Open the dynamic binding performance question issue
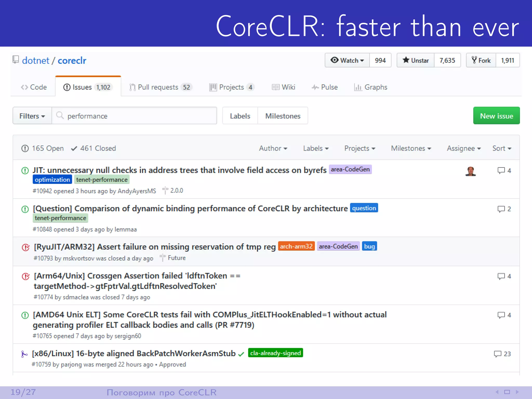 [x=190, y=209]
